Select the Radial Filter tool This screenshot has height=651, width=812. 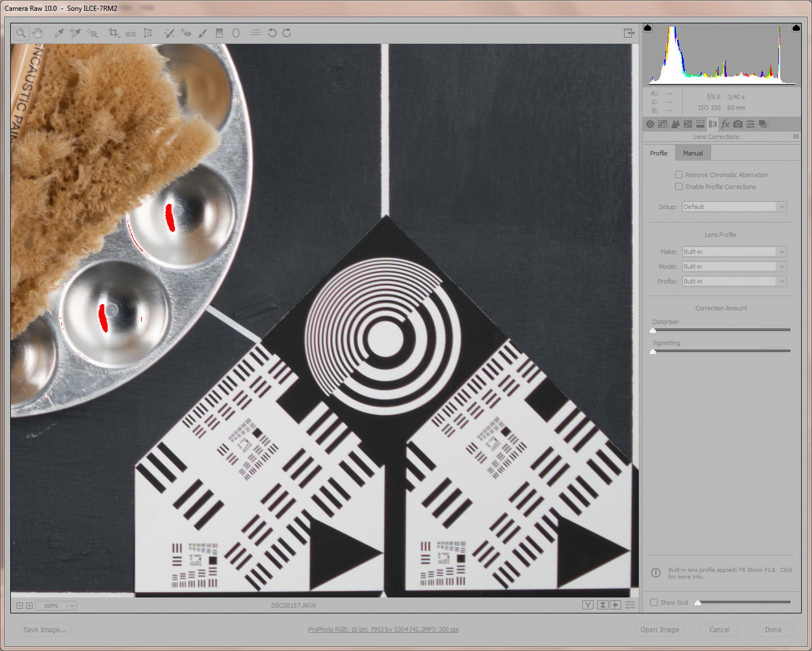(236, 33)
